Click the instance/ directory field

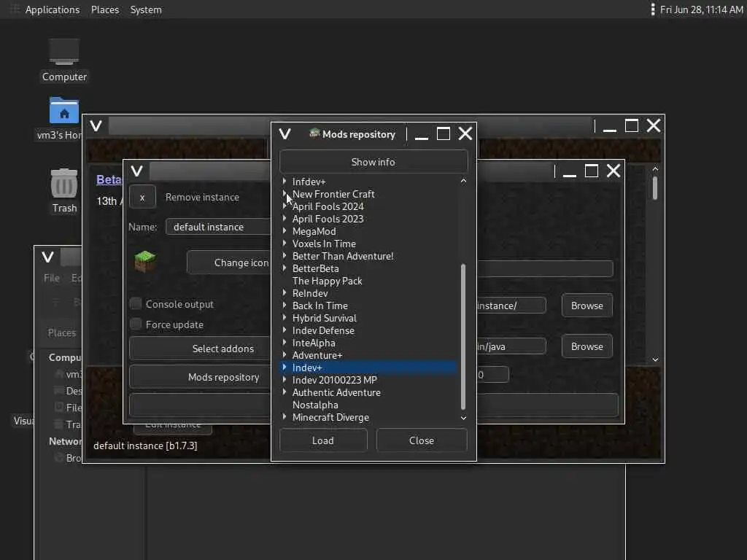coord(511,306)
